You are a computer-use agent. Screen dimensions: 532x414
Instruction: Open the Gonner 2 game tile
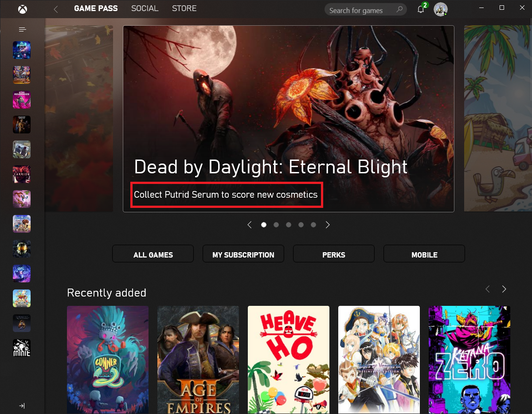108,360
